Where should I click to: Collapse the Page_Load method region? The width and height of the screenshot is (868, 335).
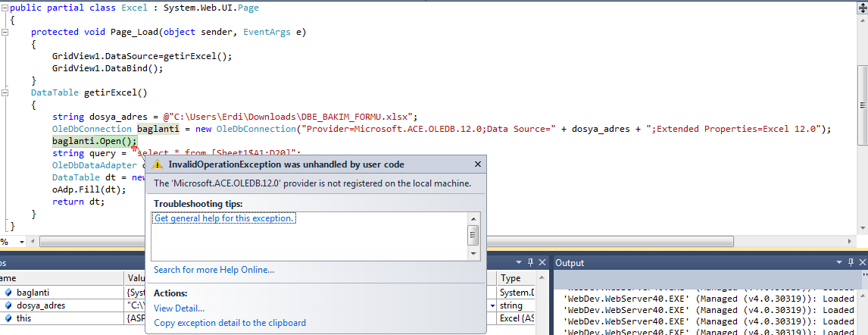coord(5,32)
